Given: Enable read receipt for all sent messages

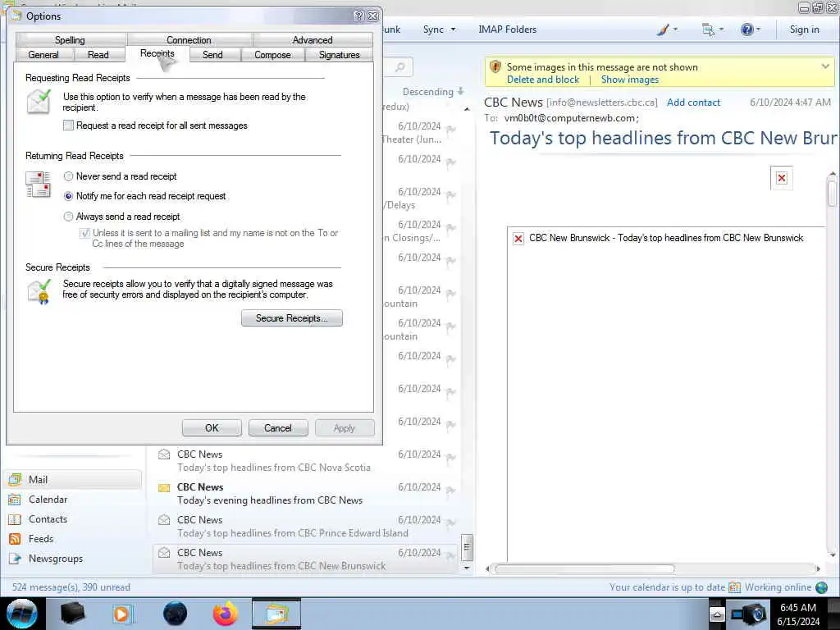Looking at the screenshot, I should point(68,126).
